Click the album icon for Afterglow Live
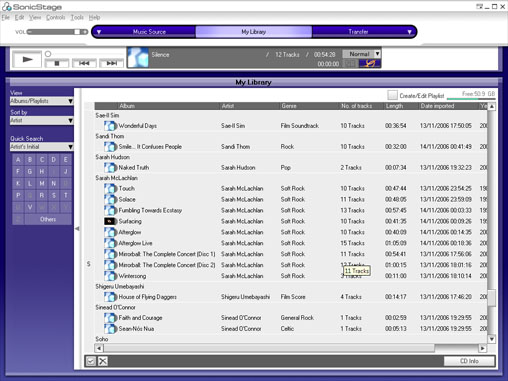This screenshot has height=381, width=508. (110, 243)
